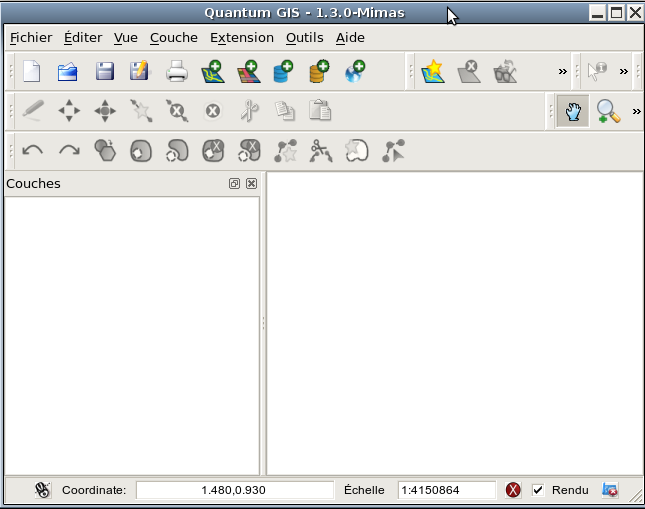
Task: Undo the last edit with curved arrow
Action: point(32,151)
